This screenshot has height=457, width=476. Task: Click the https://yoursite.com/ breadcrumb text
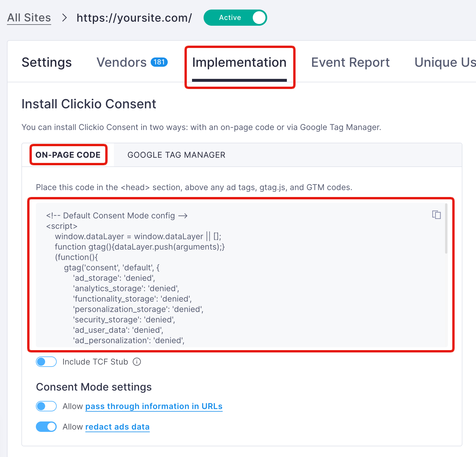click(134, 18)
